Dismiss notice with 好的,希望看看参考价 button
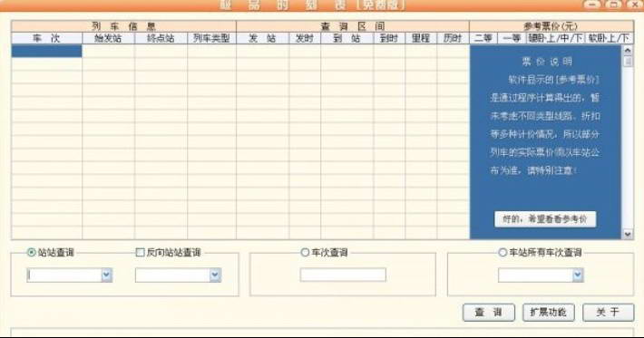This screenshot has width=644, height=338. (x=545, y=219)
